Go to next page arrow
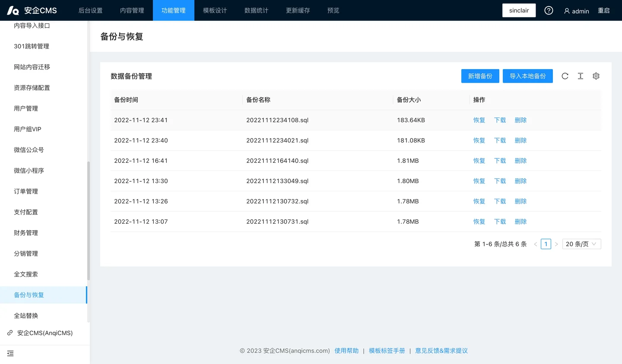 point(556,244)
